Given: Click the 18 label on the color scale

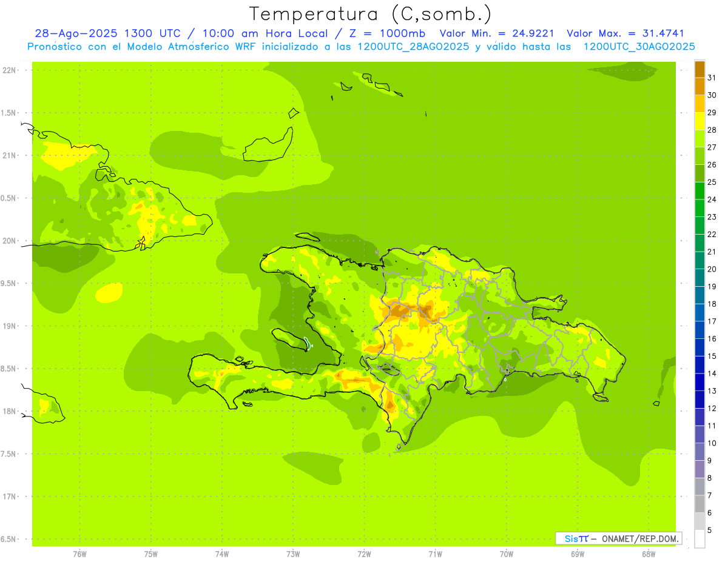Looking at the screenshot, I should [x=712, y=304].
